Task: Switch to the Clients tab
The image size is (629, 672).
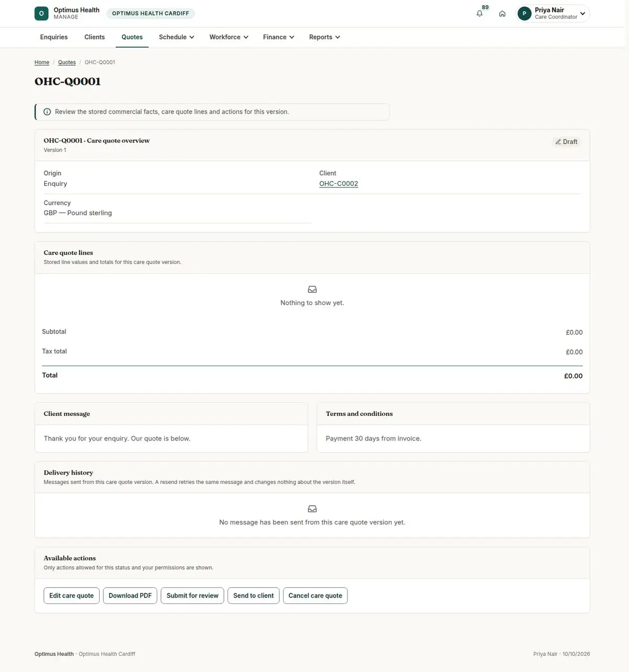Action: 94,37
